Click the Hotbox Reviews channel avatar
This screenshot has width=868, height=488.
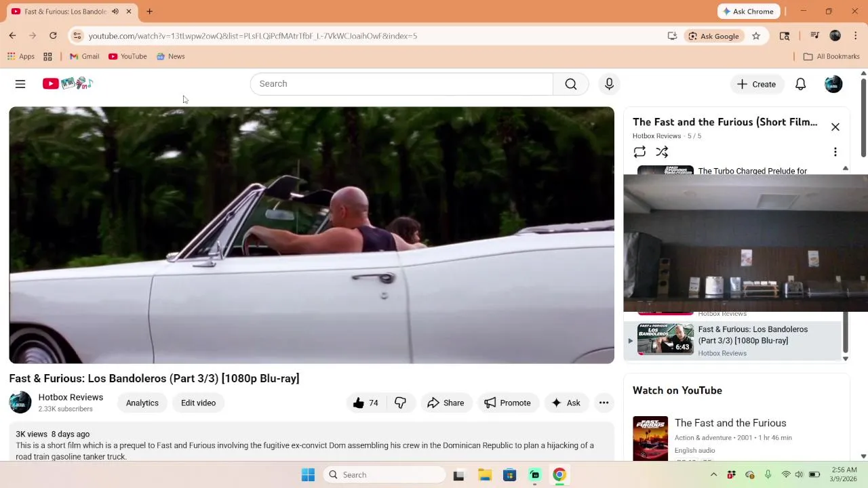click(20, 403)
